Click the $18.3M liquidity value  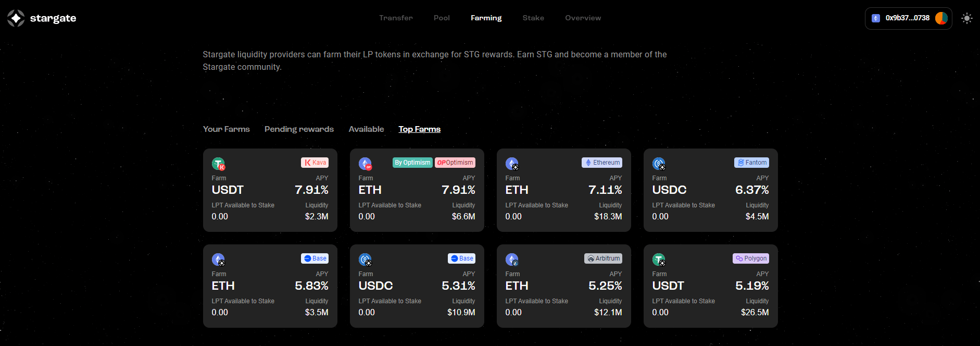coord(608,216)
